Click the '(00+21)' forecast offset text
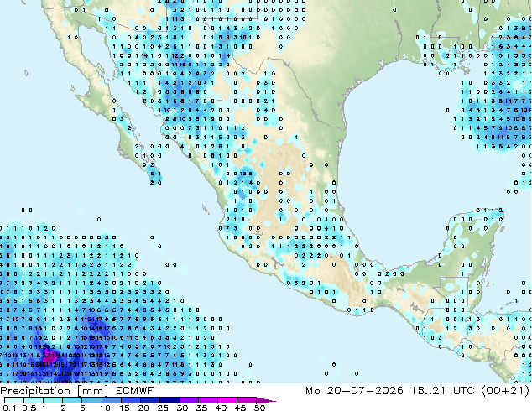Viewport: 532px width, 411px height. (x=505, y=391)
